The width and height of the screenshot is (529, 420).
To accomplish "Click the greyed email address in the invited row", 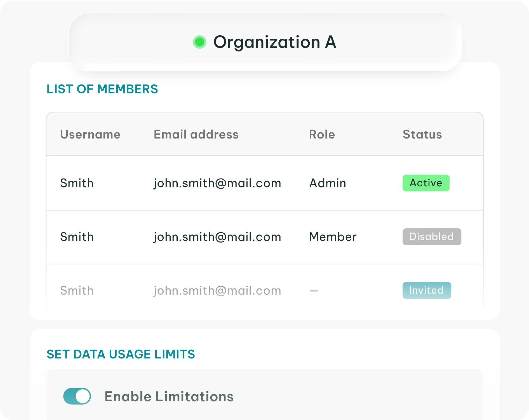I will (217, 291).
